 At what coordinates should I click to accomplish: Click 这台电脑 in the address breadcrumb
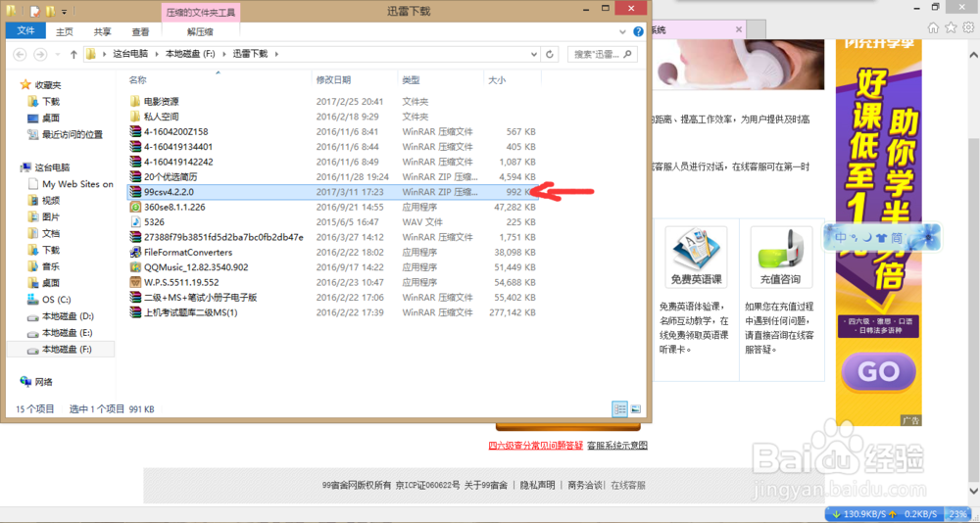[x=130, y=55]
